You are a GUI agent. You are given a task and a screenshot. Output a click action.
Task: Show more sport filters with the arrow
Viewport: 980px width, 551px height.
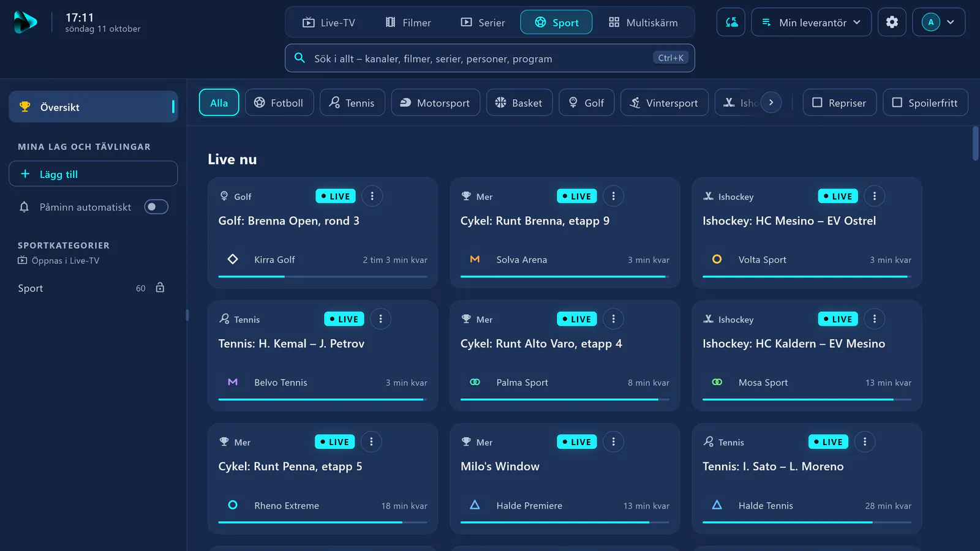pyautogui.click(x=771, y=102)
